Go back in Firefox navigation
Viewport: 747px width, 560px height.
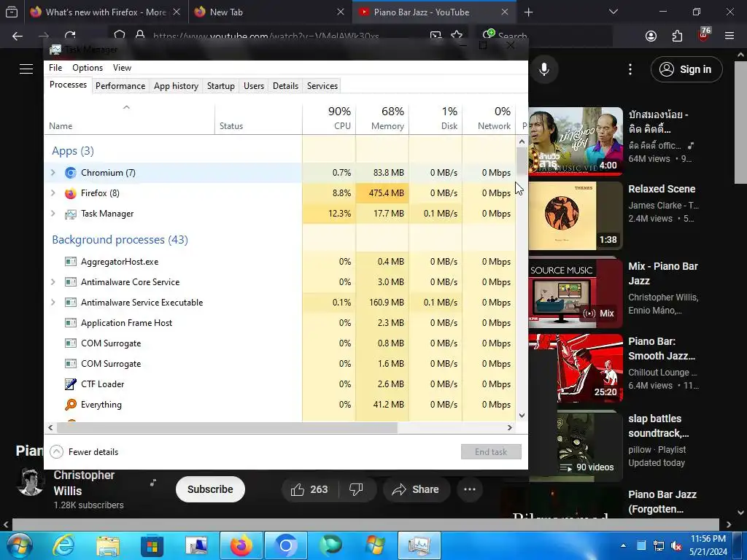pos(18,36)
